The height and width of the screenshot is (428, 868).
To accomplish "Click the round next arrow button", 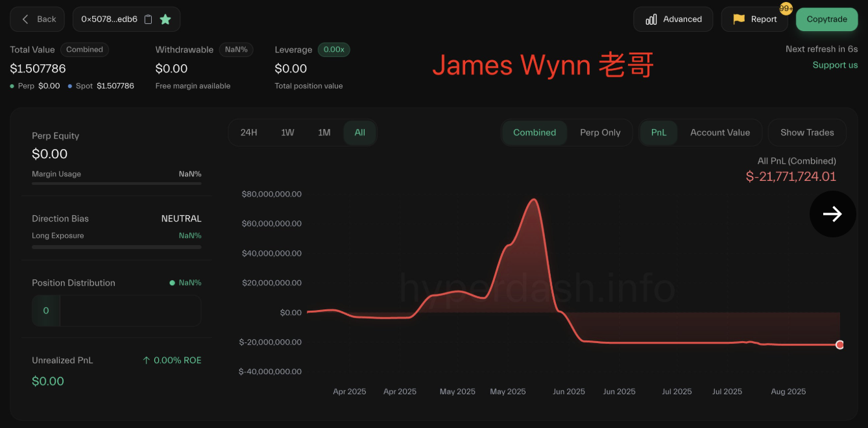I will click(833, 214).
